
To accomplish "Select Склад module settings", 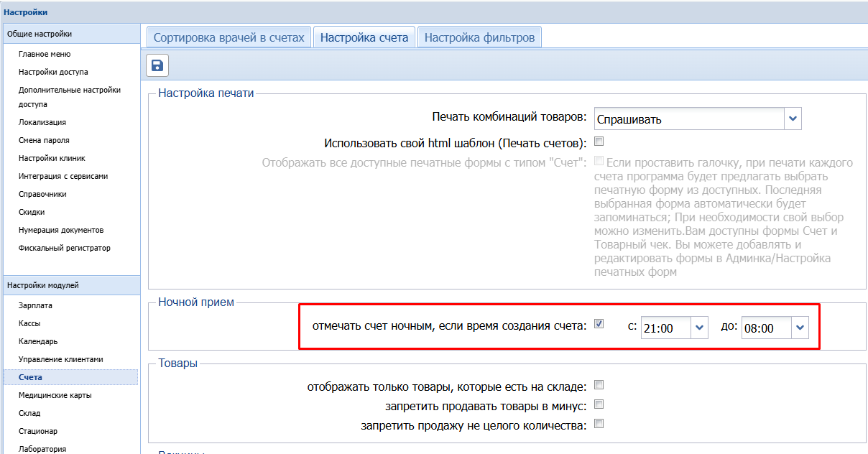I will point(29,413).
